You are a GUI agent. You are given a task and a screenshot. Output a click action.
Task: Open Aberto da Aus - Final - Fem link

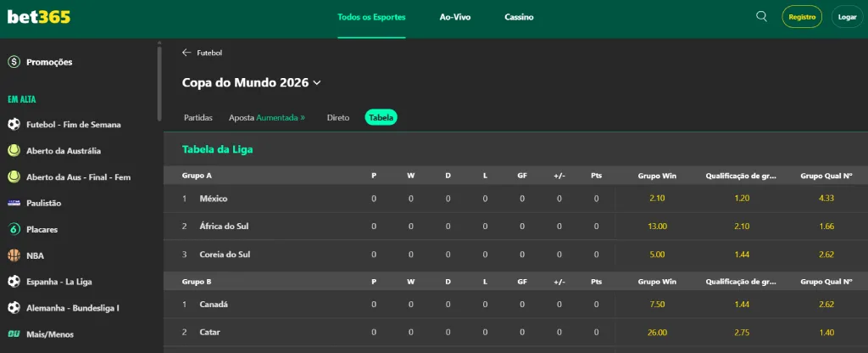[79, 177]
